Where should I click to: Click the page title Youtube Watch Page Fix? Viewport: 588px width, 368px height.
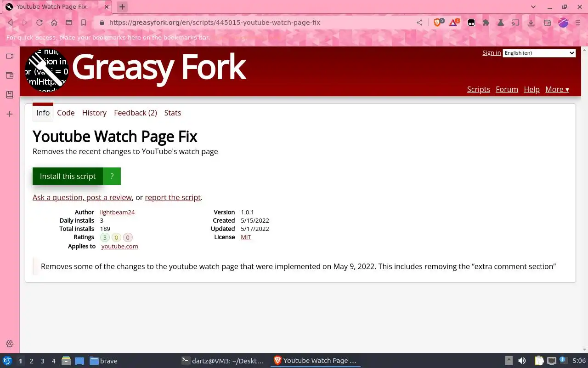coord(115,137)
